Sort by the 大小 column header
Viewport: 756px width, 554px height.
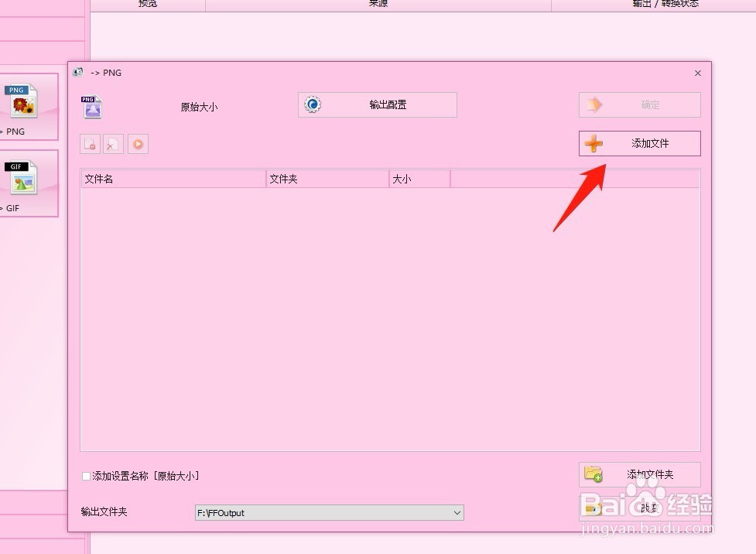click(419, 179)
